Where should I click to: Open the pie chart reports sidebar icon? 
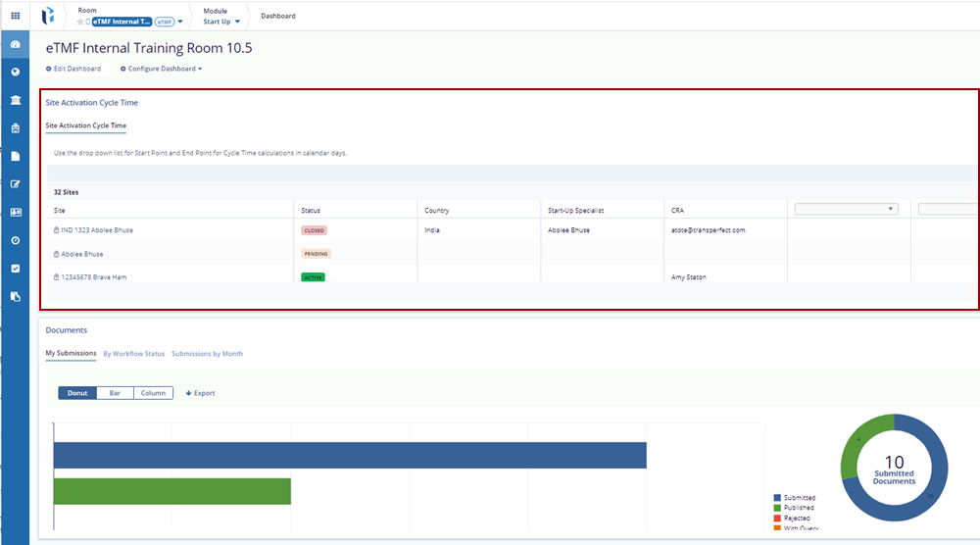coord(15,73)
